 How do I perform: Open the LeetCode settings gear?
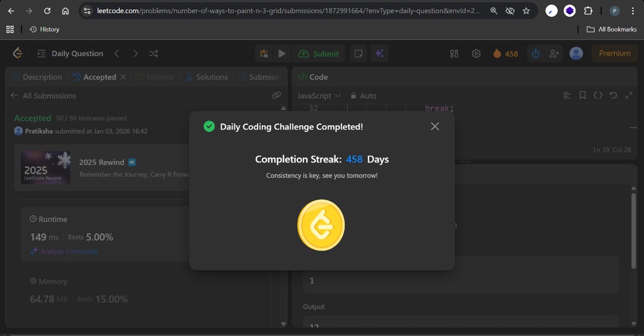476,54
